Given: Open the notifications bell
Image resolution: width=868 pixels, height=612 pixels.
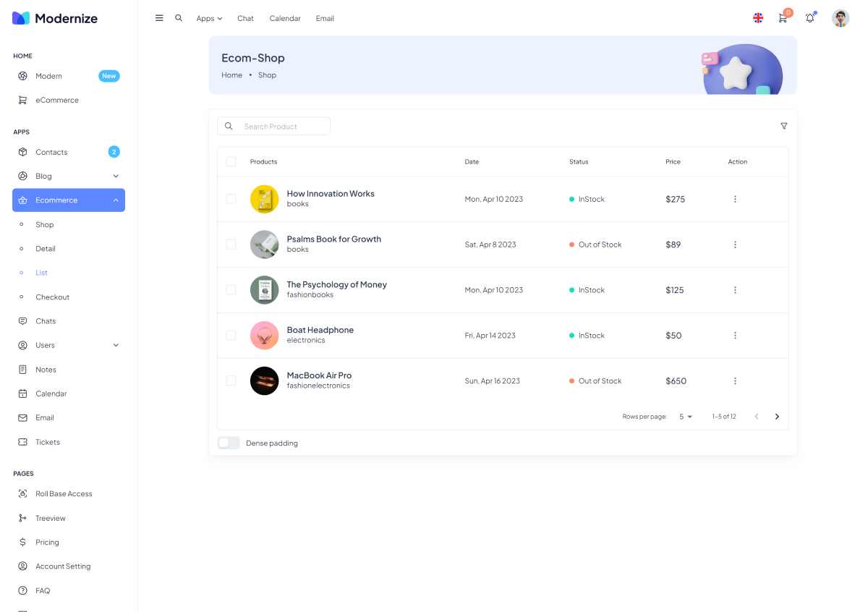Looking at the screenshot, I should coord(809,18).
